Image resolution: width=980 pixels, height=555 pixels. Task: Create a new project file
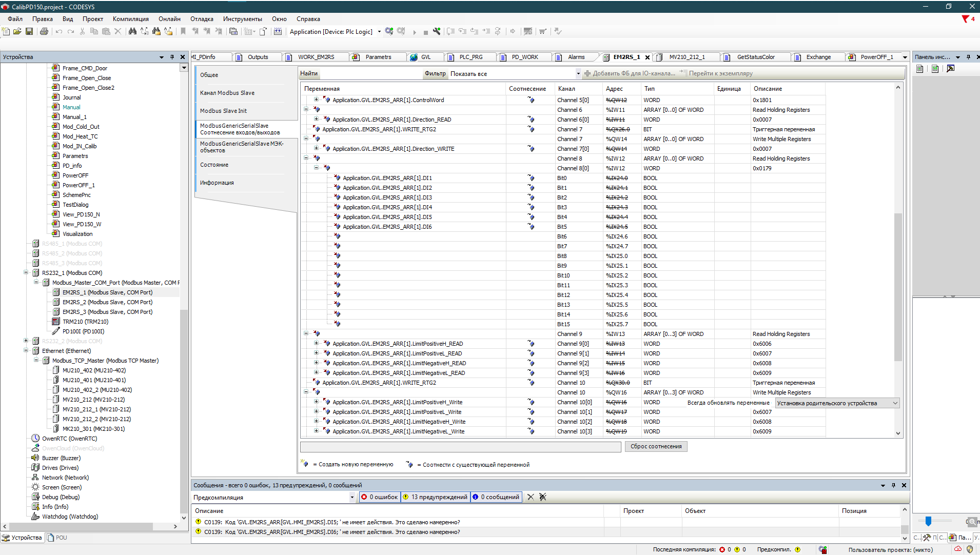(x=6, y=32)
